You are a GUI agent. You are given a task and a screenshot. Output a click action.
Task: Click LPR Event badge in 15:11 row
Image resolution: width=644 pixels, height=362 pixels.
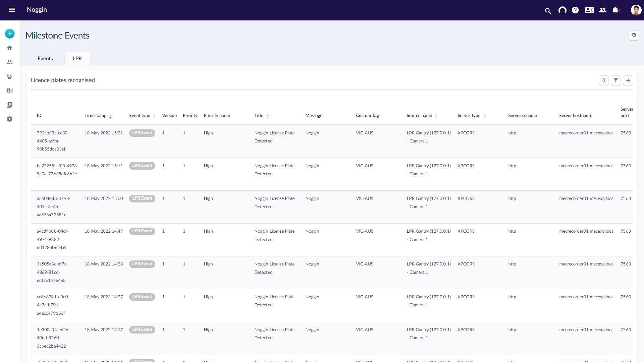point(142,166)
